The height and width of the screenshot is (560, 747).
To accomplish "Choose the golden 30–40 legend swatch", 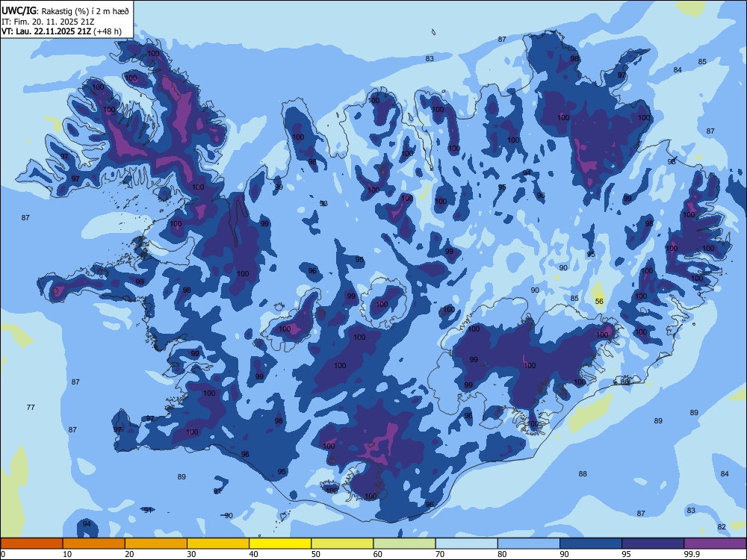I will pos(218,544).
